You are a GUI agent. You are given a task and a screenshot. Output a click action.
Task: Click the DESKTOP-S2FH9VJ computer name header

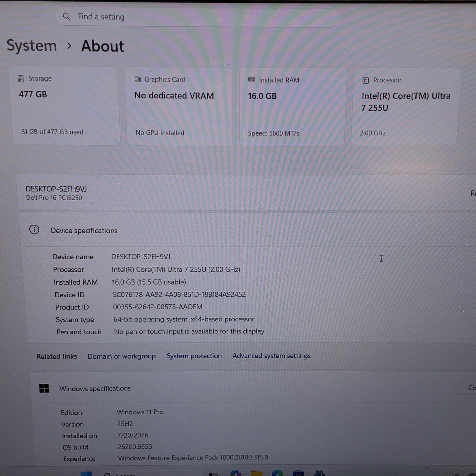coord(56,189)
